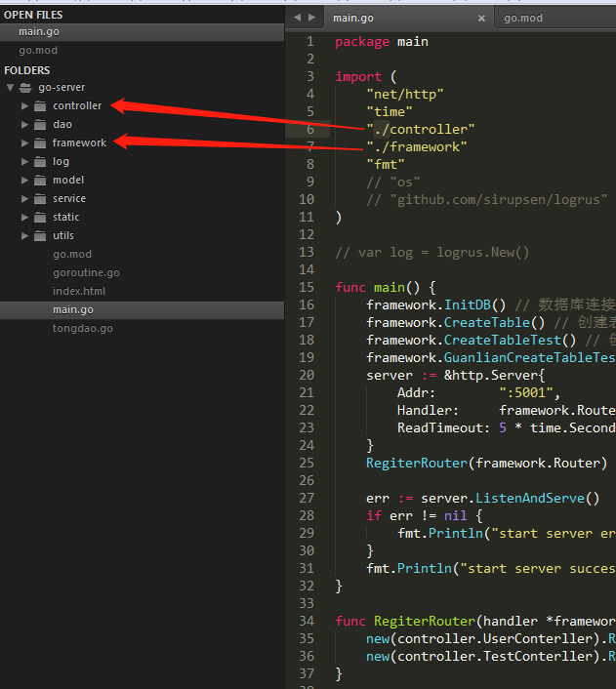Select go.mod under Open Files

coord(36,50)
